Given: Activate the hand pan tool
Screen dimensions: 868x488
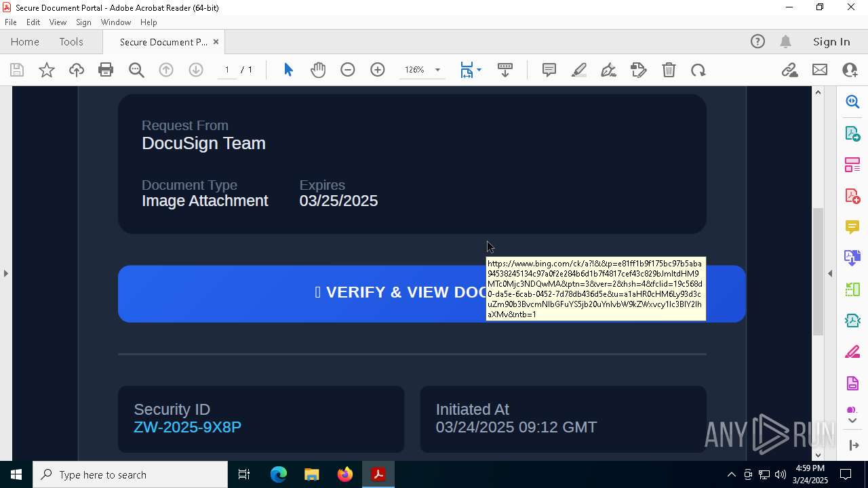Looking at the screenshot, I should [x=318, y=70].
